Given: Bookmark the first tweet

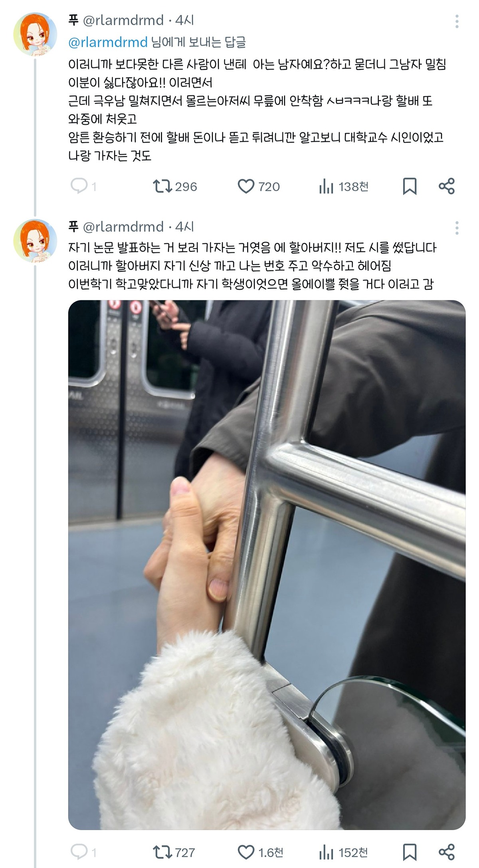Looking at the screenshot, I should pos(410,186).
